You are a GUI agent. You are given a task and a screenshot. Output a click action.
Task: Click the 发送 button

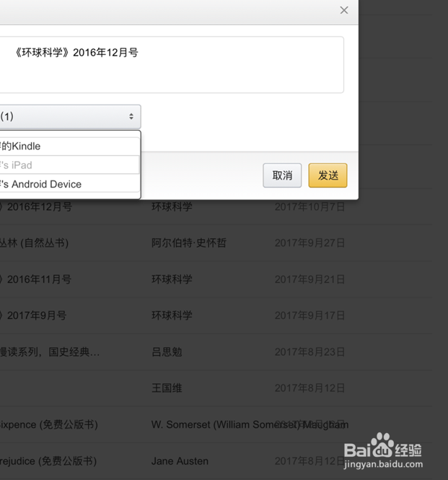[x=328, y=175]
